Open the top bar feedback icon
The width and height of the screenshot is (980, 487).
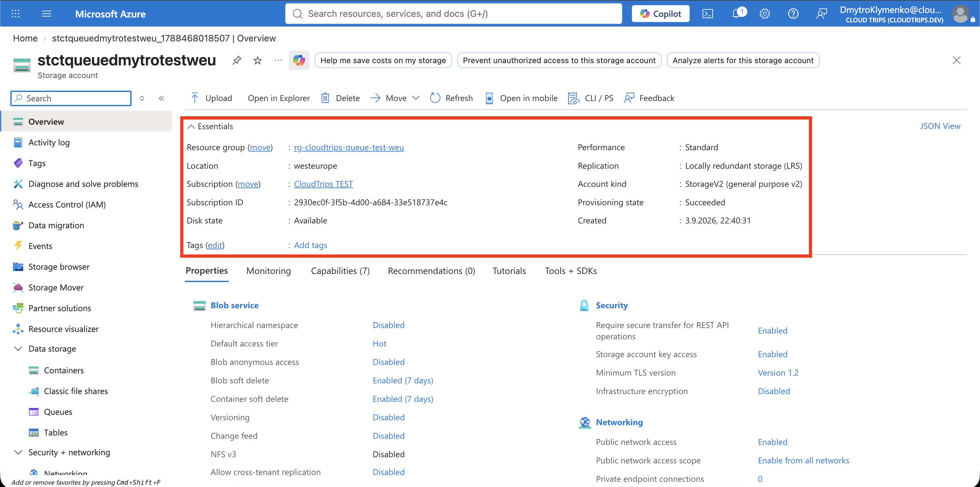(822, 14)
